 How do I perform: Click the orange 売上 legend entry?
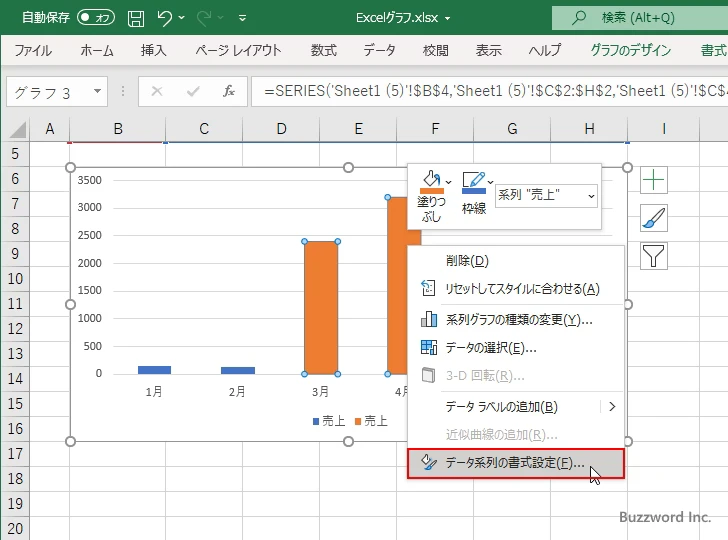[x=371, y=421]
